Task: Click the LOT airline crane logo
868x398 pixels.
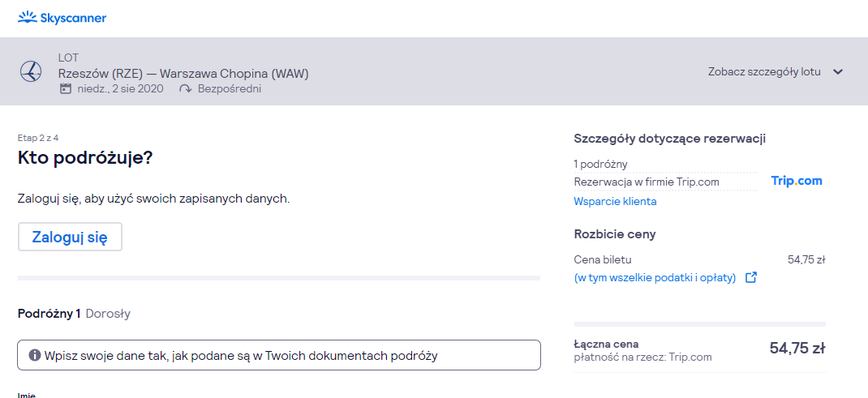Action: tap(31, 72)
